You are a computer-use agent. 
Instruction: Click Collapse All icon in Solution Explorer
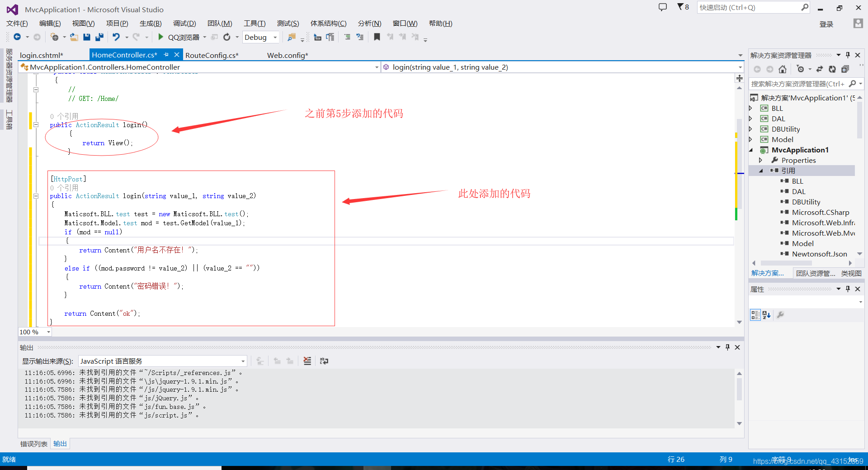coord(845,69)
